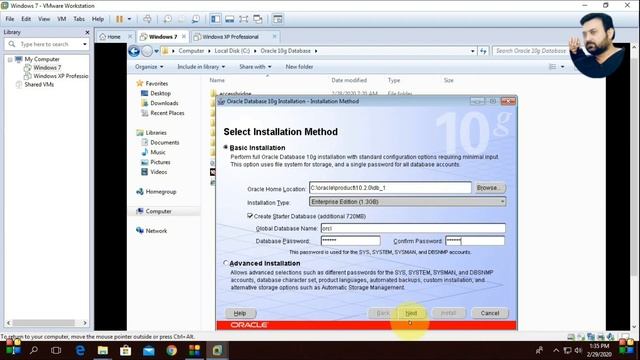The height and width of the screenshot is (360, 640).
Task: Open the VMware Help menu
Action: click(98, 19)
